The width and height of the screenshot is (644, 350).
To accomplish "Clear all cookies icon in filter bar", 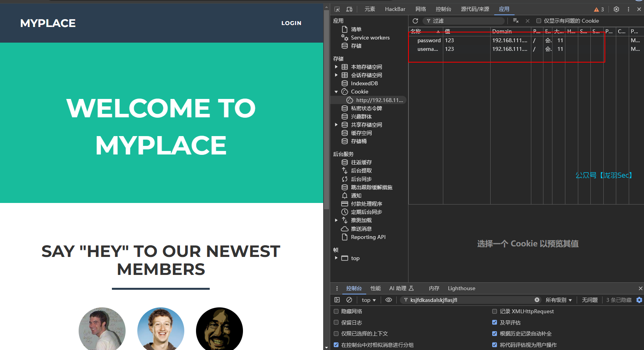I will pos(516,21).
